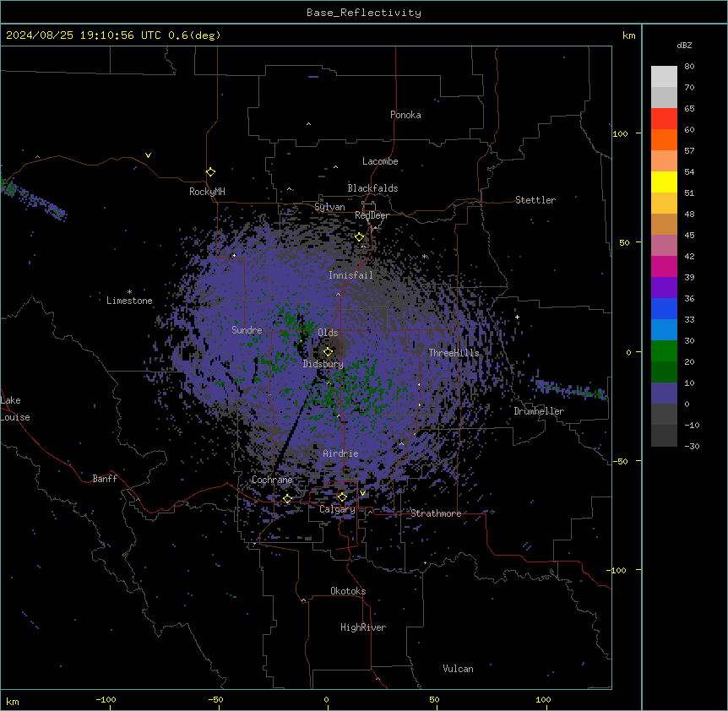Click the asterisk marker above Limestone
The width and height of the screenshot is (728, 711).
[x=129, y=292]
